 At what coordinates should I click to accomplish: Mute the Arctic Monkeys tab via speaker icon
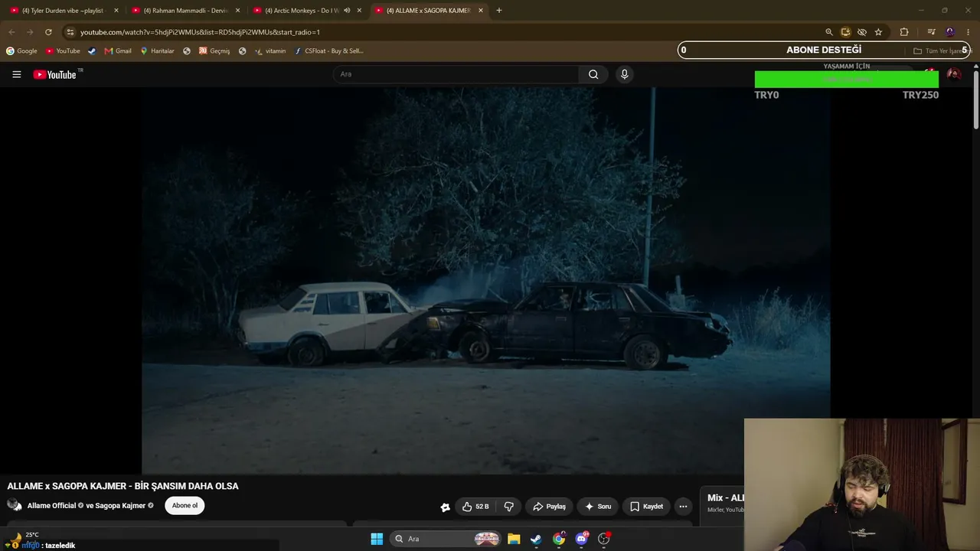347,11
